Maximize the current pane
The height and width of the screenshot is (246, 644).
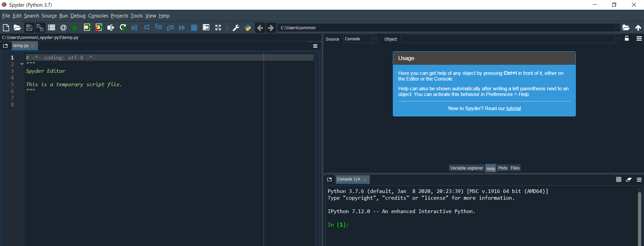(x=206, y=28)
